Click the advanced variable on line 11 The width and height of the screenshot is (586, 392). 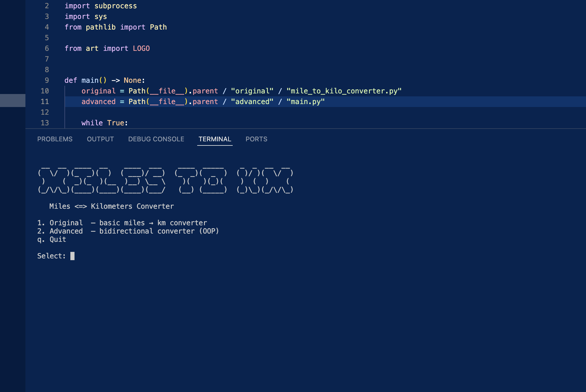tap(98, 102)
